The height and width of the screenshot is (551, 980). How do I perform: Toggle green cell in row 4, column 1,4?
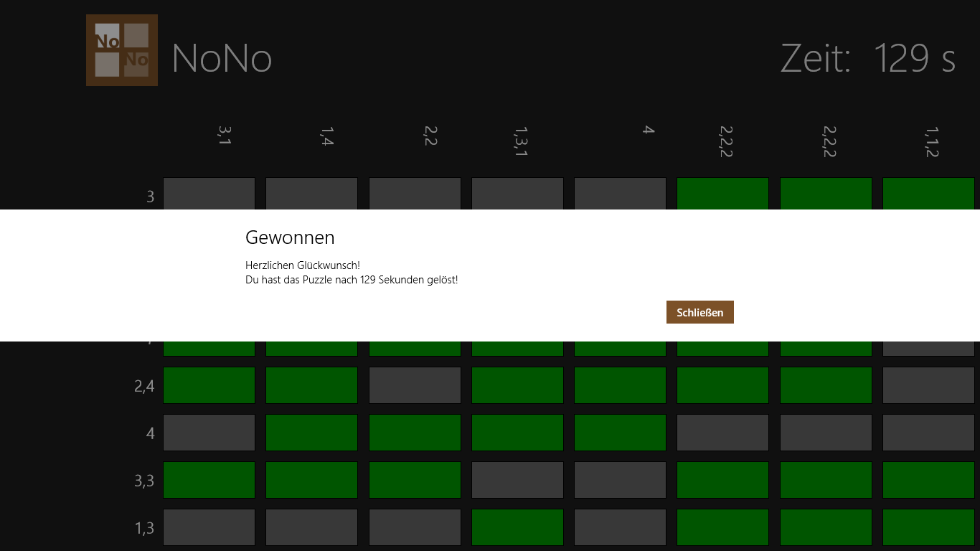coord(311,433)
